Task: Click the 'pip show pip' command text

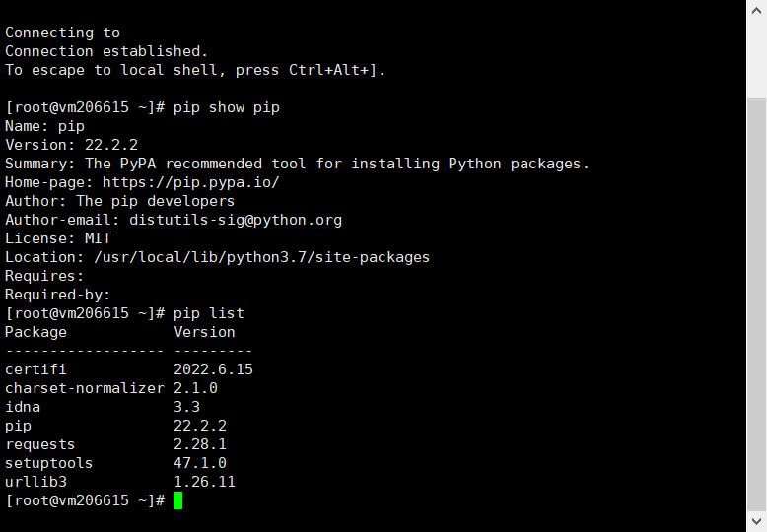Action: (x=227, y=107)
